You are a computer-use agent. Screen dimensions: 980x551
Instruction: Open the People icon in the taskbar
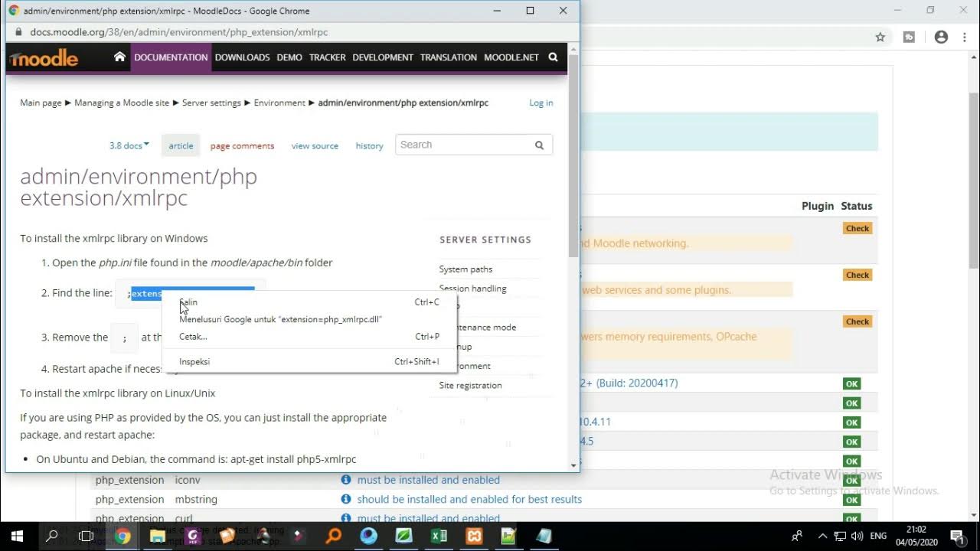797,536
